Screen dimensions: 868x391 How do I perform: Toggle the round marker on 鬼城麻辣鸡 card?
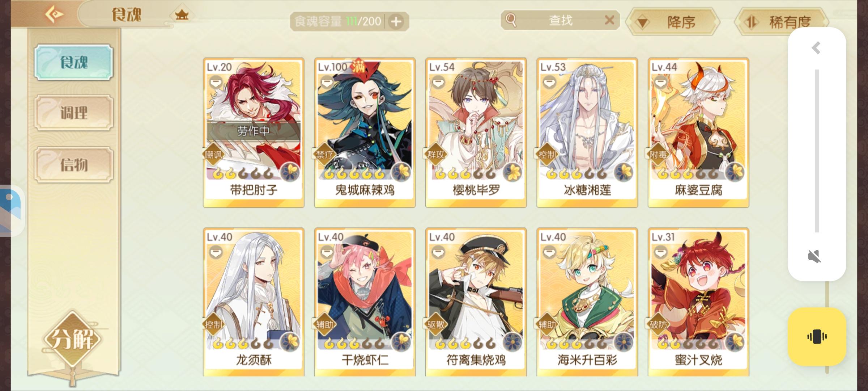pyautogui.click(x=327, y=82)
